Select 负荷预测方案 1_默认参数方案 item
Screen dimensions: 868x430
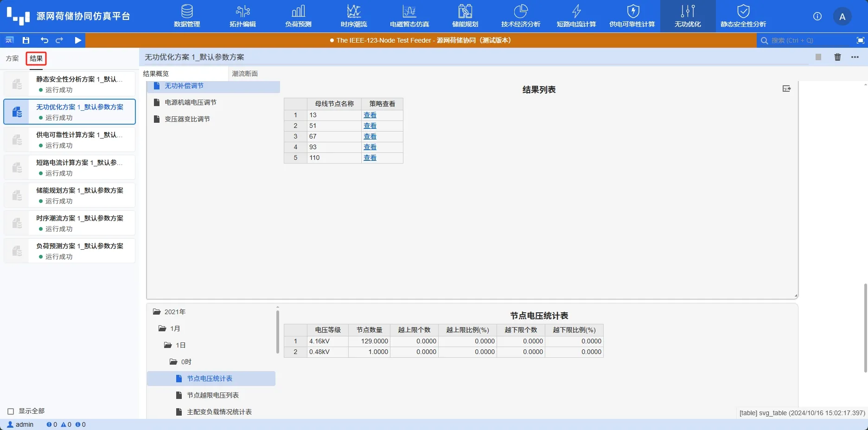(70, 251)
